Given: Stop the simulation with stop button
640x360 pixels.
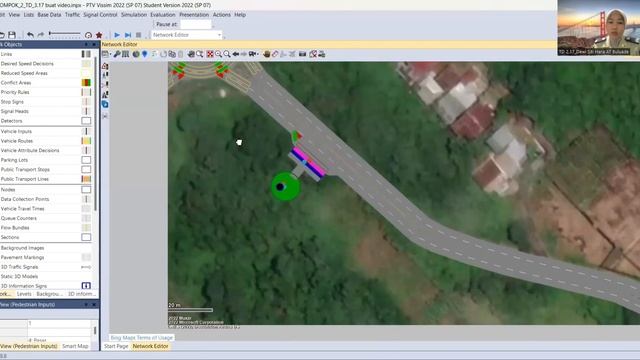Looking at the screenshot, I should tap(138, 35).
